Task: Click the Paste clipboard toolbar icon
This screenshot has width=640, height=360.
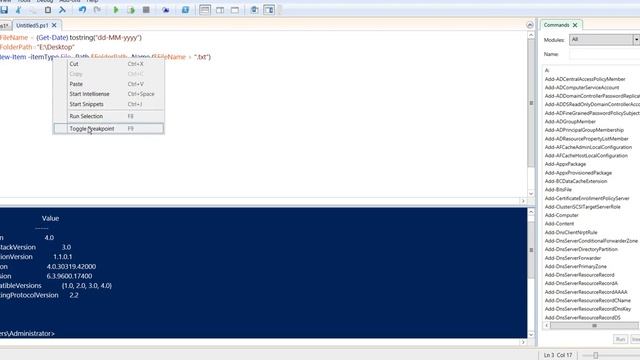Action: click(x=48, y=10)
